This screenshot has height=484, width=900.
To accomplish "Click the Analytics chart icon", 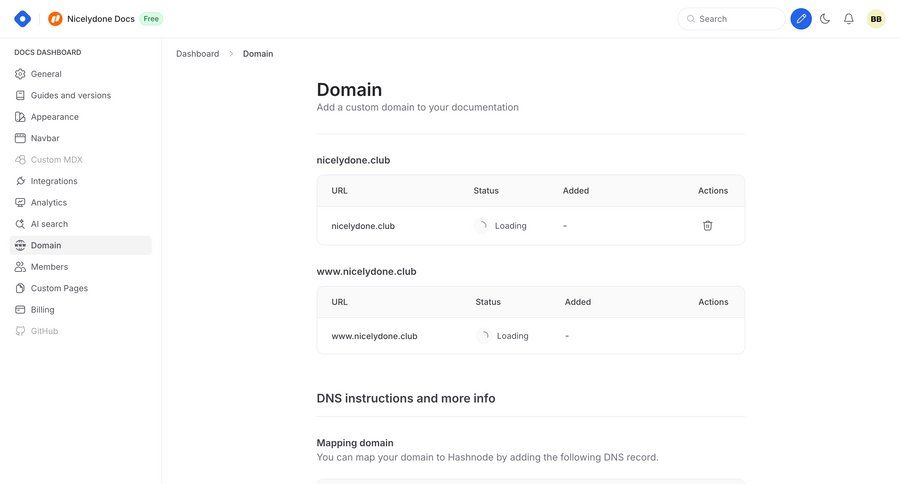I will 20,203.
